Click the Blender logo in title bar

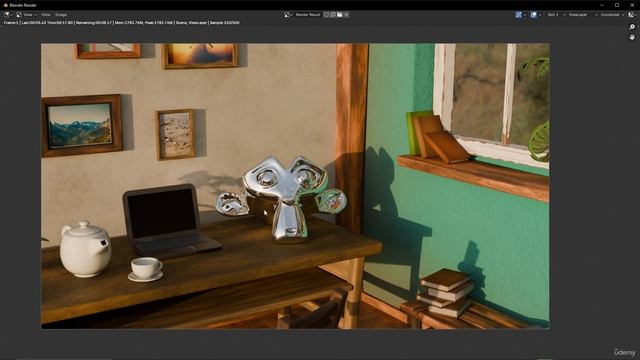[x=5, y=5]
